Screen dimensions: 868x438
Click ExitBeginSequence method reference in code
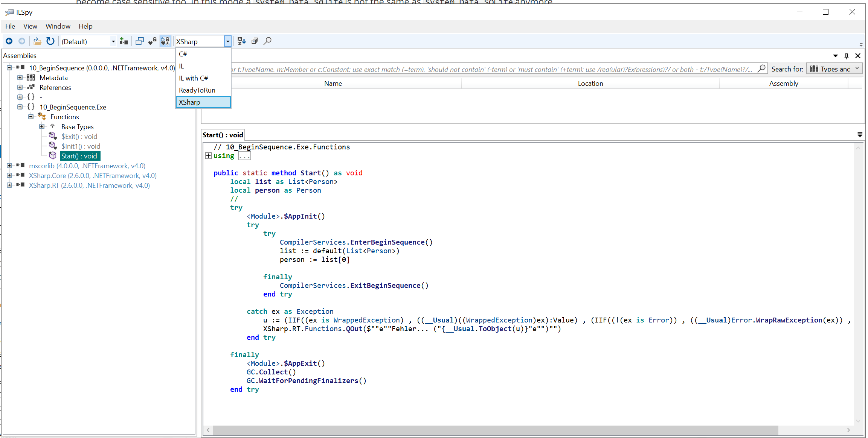click(385, 286)
